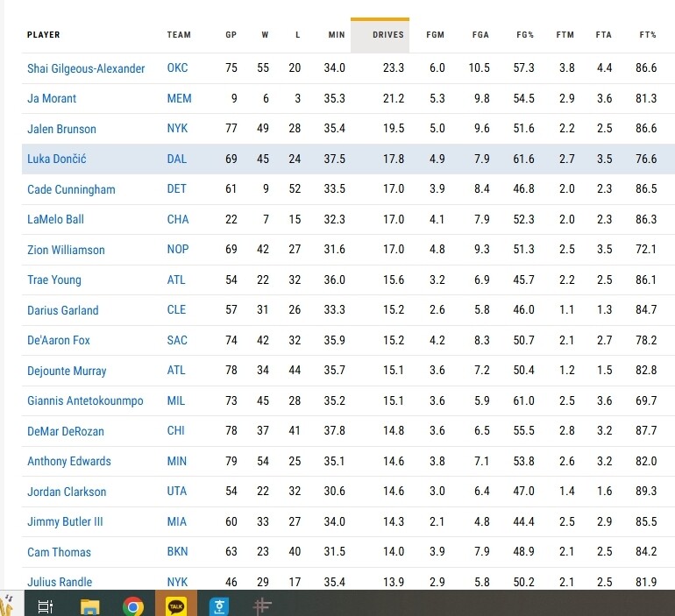Sort table by PLAYER column header
Viewport: 675px width, 616px height.
pos(44,35)
